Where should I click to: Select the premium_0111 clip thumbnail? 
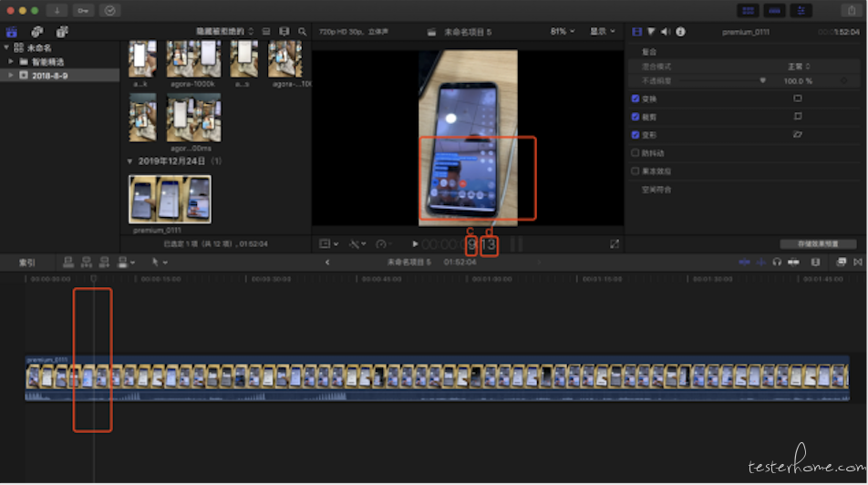[170, 200]
